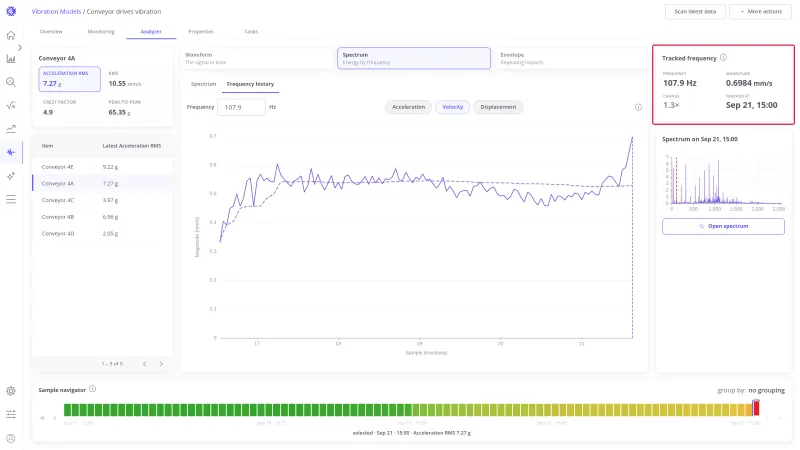Select the Frequency history sub-tab
Viewport: 800px width, 450px height.
click(251, 84)
